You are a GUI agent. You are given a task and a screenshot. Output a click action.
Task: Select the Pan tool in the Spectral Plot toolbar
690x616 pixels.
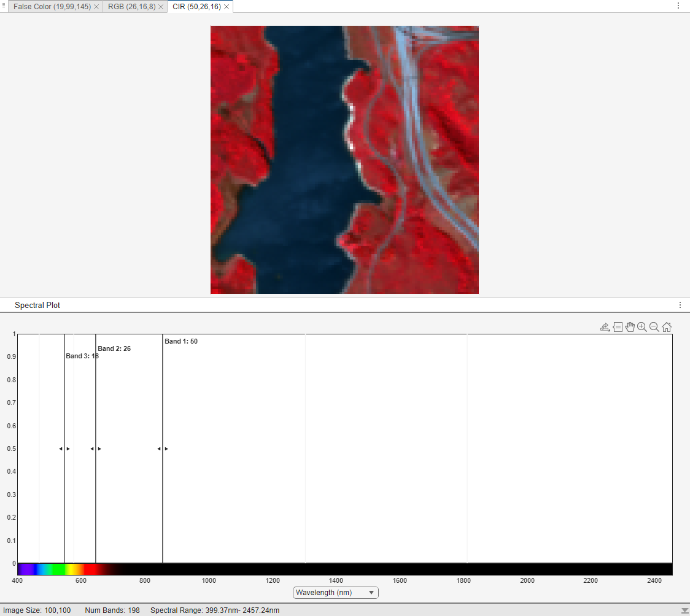click(630, 326)
